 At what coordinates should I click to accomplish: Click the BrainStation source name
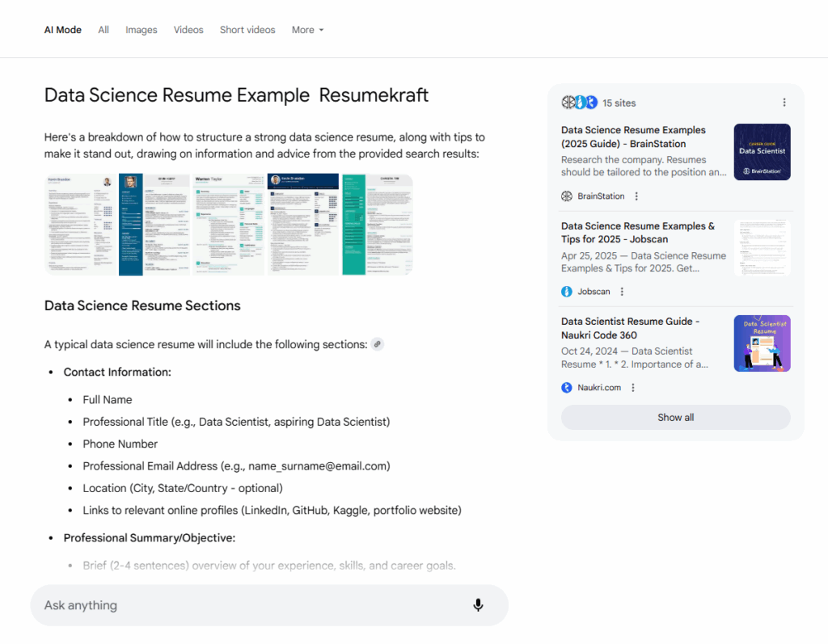point(601,196)
